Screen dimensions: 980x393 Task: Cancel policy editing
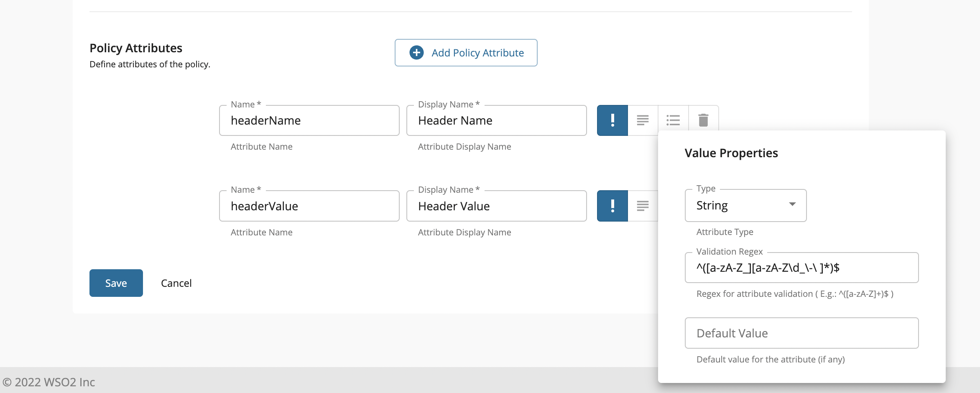pyautogui.click(x=176, y=283)
